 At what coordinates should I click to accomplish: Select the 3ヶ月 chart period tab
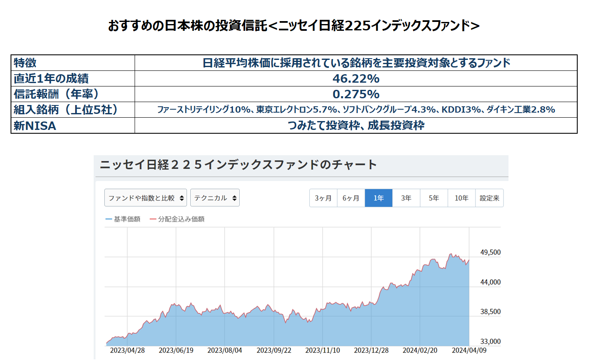coord(323,198)
